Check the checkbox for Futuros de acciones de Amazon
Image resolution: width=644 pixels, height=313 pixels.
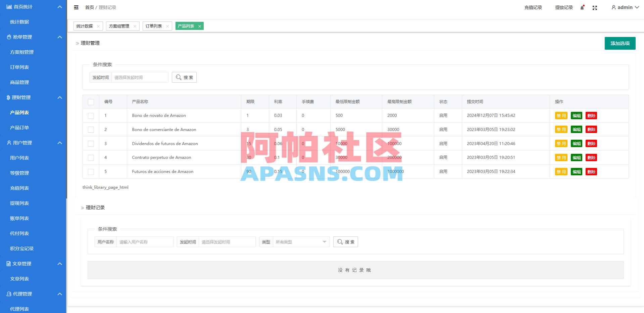[91, 172]
